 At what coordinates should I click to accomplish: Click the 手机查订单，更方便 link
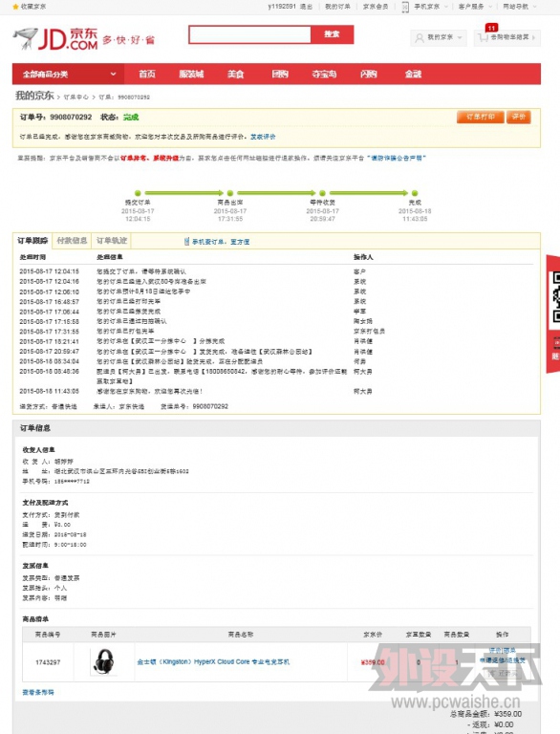(221, 242)
